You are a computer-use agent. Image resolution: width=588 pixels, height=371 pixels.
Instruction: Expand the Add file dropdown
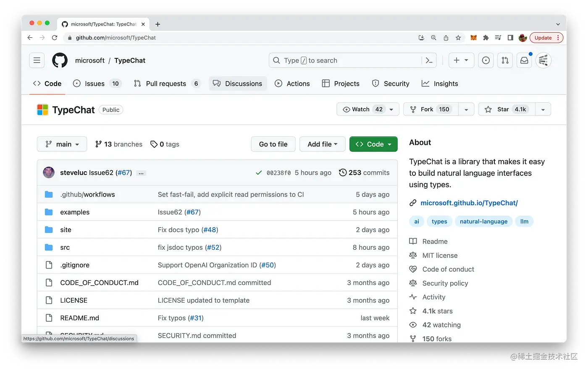pos(322,144)
